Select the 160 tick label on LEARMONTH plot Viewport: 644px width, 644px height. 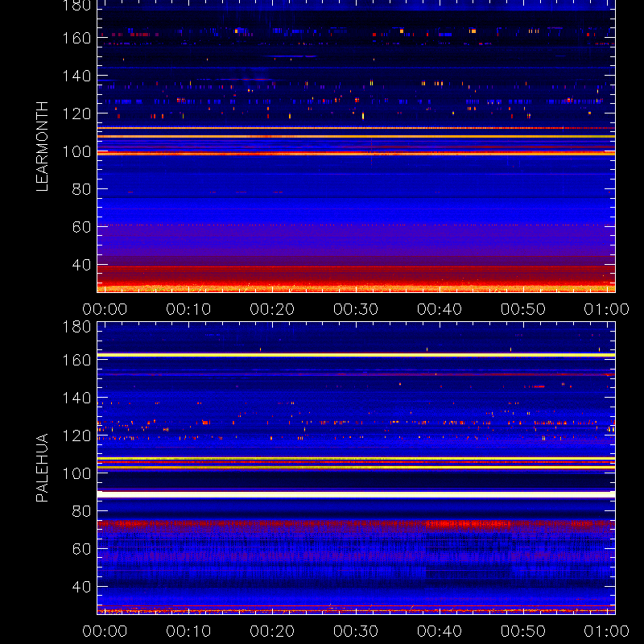(76, 38)
